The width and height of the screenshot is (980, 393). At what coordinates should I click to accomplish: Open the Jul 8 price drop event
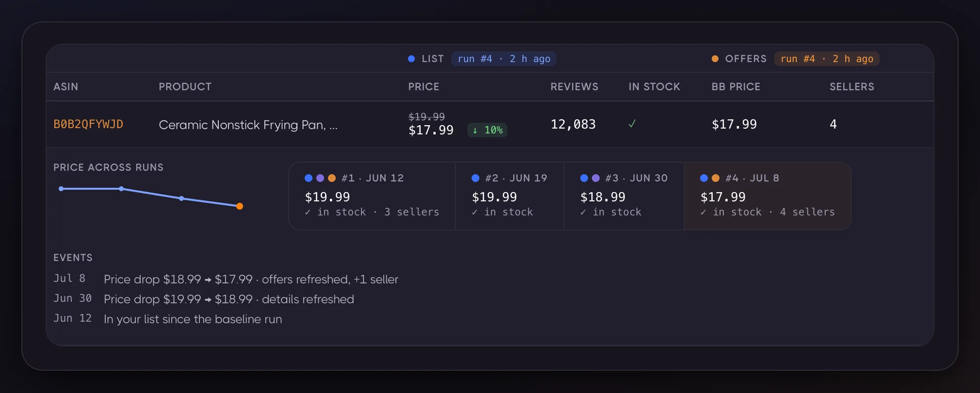(226, 279)
